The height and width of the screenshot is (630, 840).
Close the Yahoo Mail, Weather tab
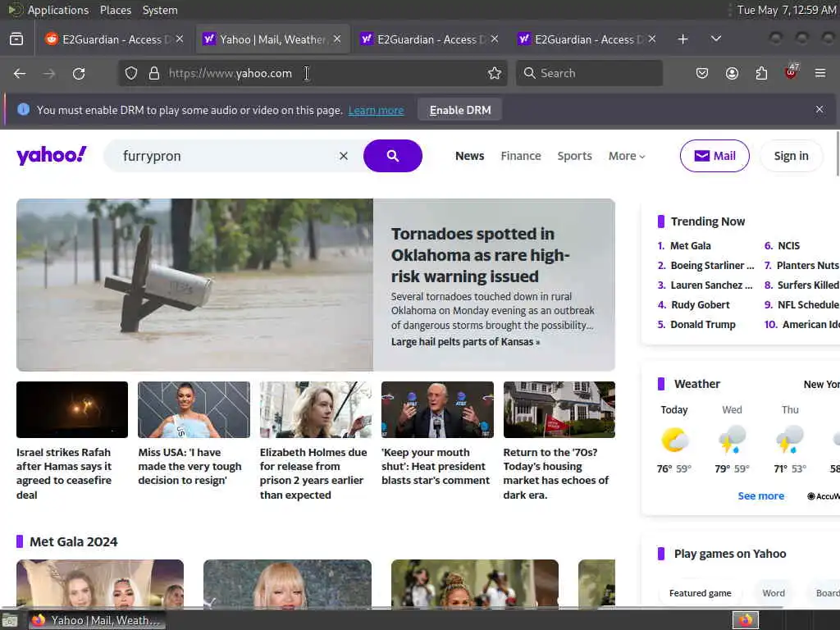(337, 39)
